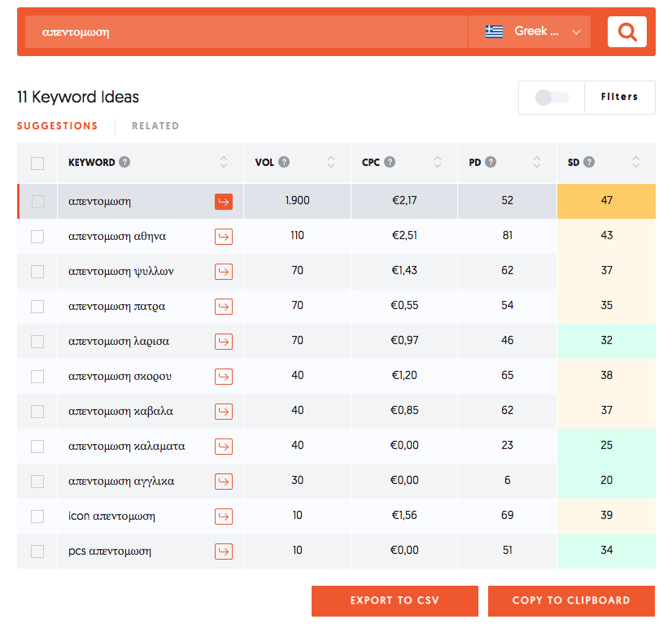Click arrow icon next to απεντομωση αθηνα
The width and height of the screenshot is (672, 628).
pyautogui.click(x=224, y=237)
